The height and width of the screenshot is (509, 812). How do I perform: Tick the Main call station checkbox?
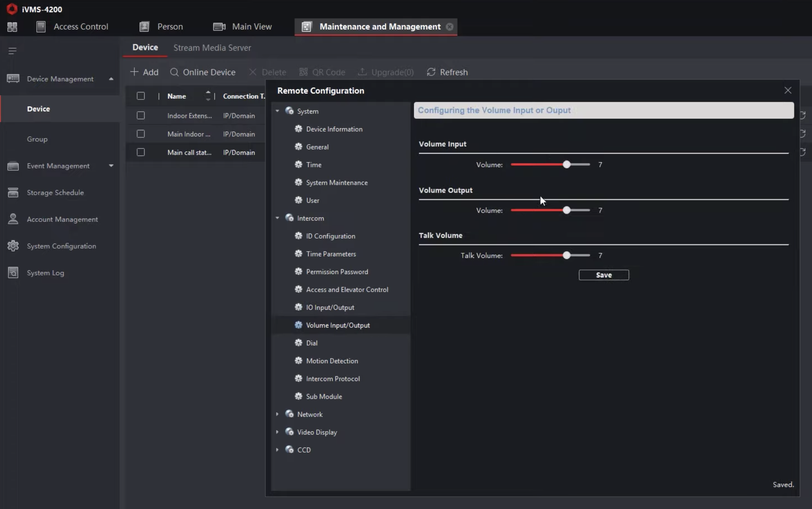click(x=140, y=152)
